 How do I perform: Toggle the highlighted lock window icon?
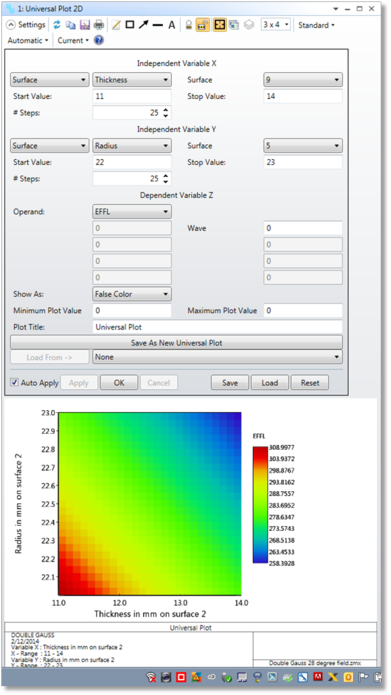click(203, 25)
